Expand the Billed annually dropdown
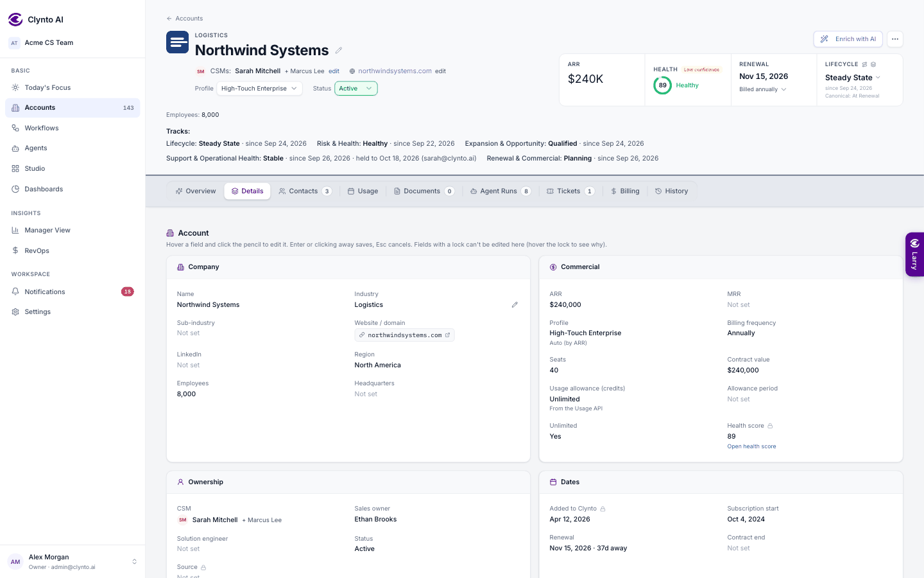Viewport: 924px width, 578px height. [x=763, y=89]
